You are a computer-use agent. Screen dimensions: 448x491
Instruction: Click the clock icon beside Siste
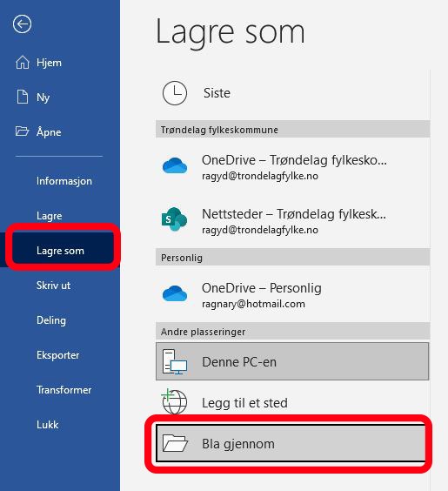[x=175, y=93]
